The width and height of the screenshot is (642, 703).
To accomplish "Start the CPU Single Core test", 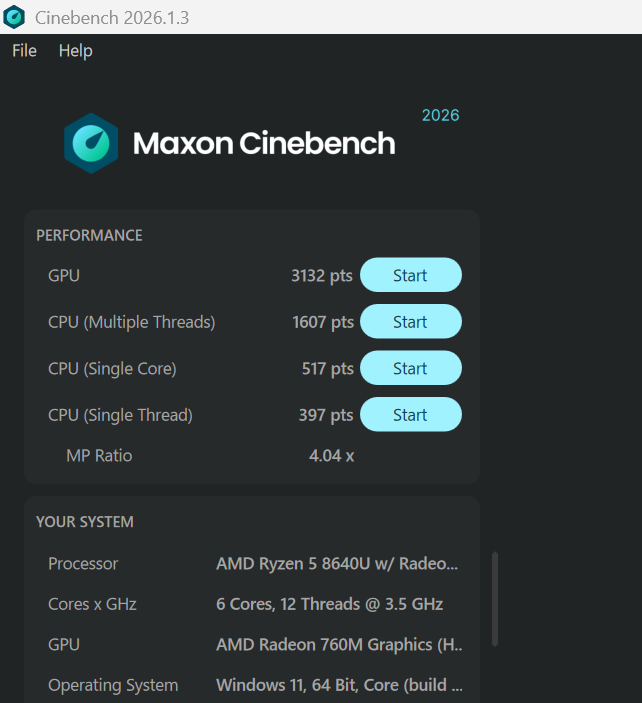I will tap(411, 368).
